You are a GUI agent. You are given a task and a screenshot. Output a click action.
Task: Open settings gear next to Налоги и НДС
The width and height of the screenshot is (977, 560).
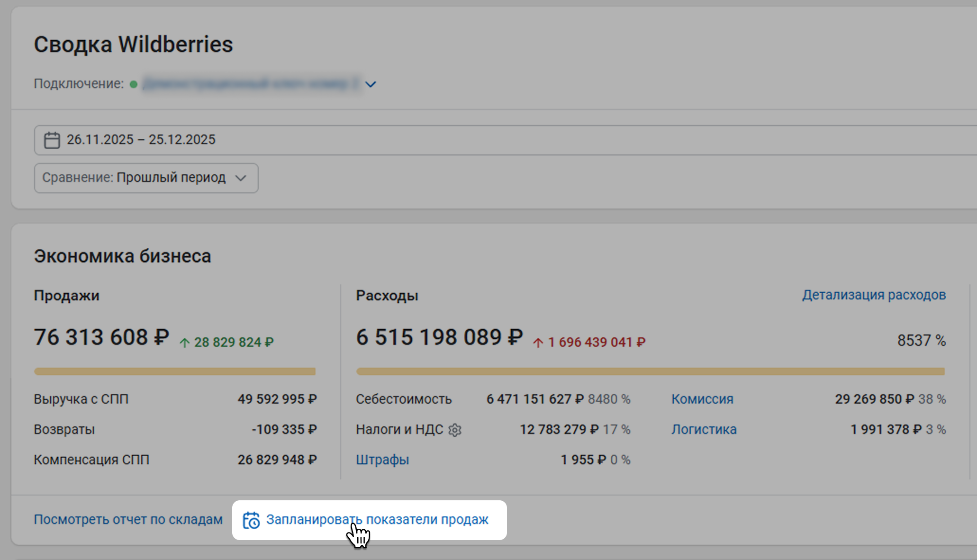coord(455,430)
